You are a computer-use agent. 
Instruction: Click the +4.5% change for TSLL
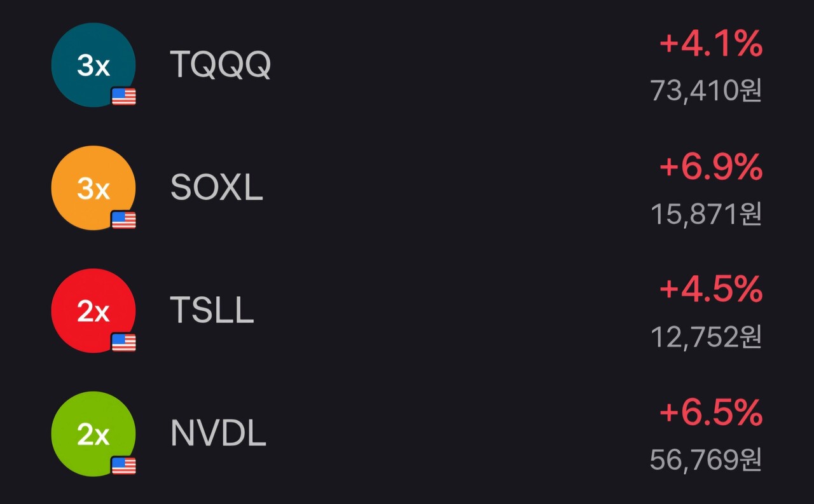(711, 290)
